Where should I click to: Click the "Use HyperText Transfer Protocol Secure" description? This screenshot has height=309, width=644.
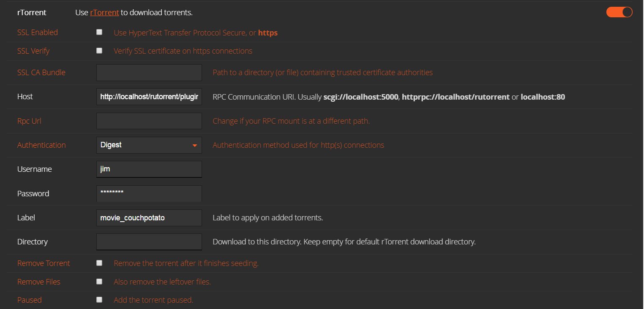(x=196, y=33)
